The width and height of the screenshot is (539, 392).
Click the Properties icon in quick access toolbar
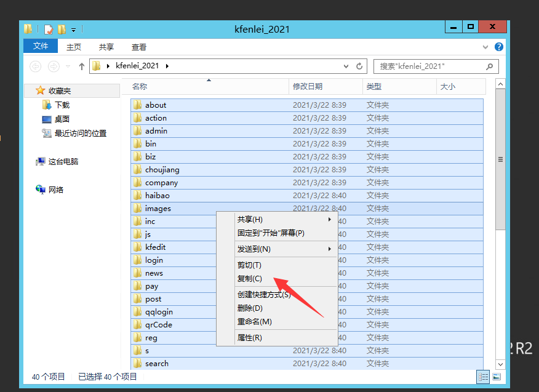[49, 29]
